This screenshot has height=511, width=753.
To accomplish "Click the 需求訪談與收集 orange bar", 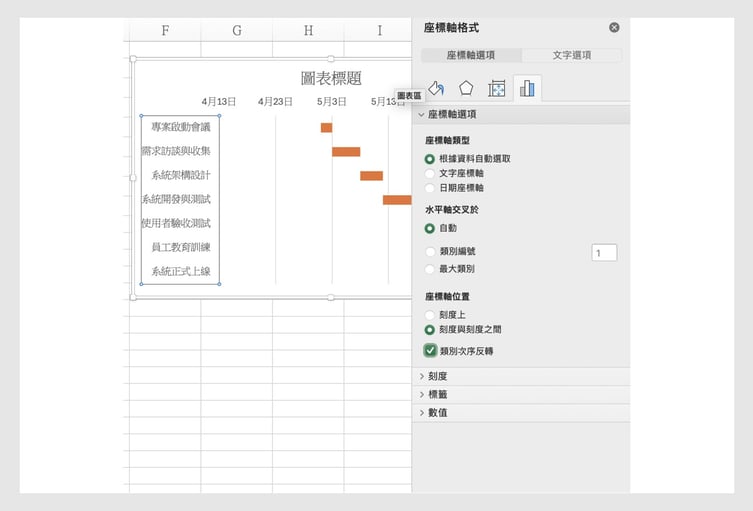I will coord(346,152).
